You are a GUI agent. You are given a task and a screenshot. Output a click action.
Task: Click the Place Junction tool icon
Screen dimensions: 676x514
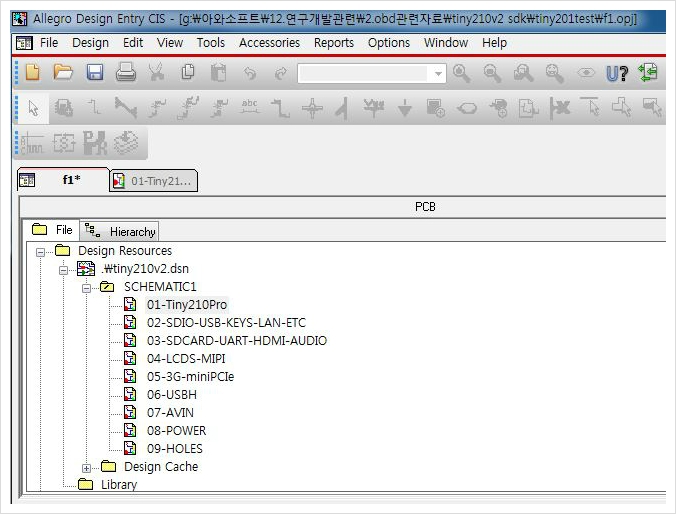tap(312, 108)
